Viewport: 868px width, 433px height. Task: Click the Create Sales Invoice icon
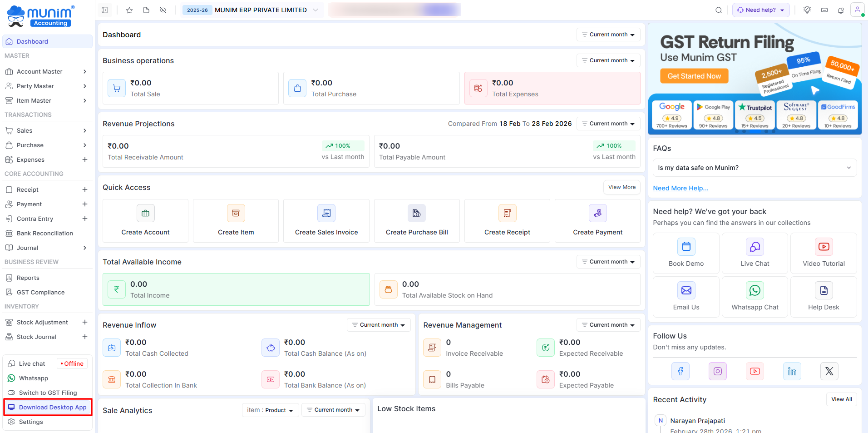326,213
